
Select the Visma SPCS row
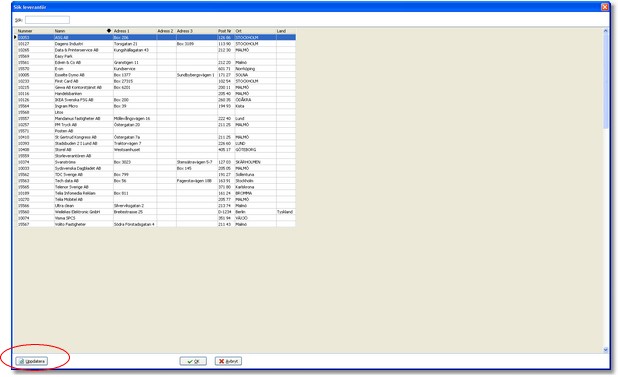(x=156, y=218)
